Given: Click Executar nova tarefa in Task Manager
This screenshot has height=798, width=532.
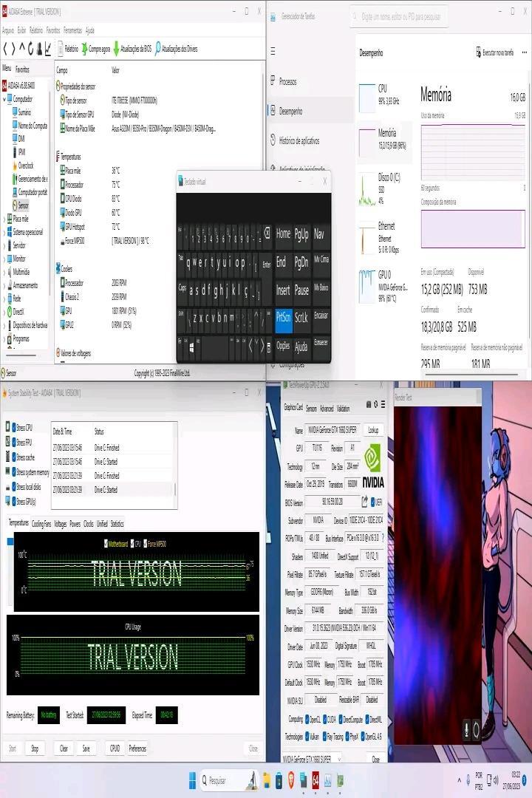Looking at the screenshot, I should (x=494, y=52).
